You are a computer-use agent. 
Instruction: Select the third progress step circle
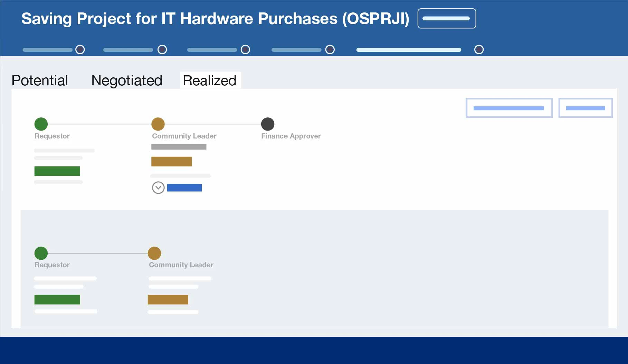click(x=245, y=50)
